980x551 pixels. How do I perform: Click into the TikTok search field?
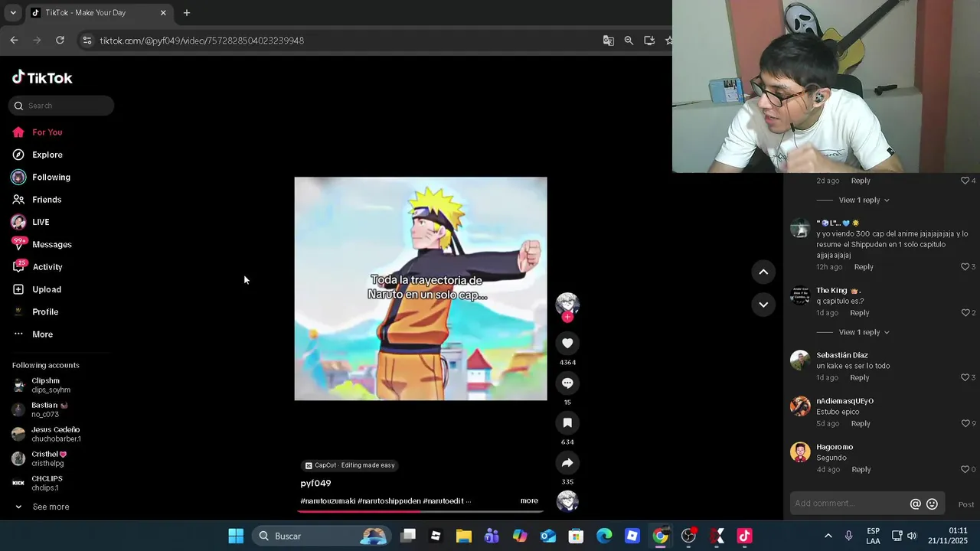tap(61, 106)
